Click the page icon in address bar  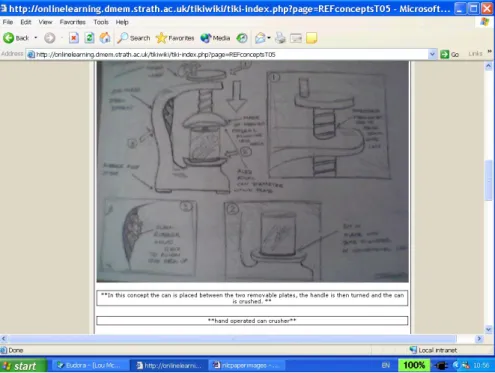tap(31, 54)
